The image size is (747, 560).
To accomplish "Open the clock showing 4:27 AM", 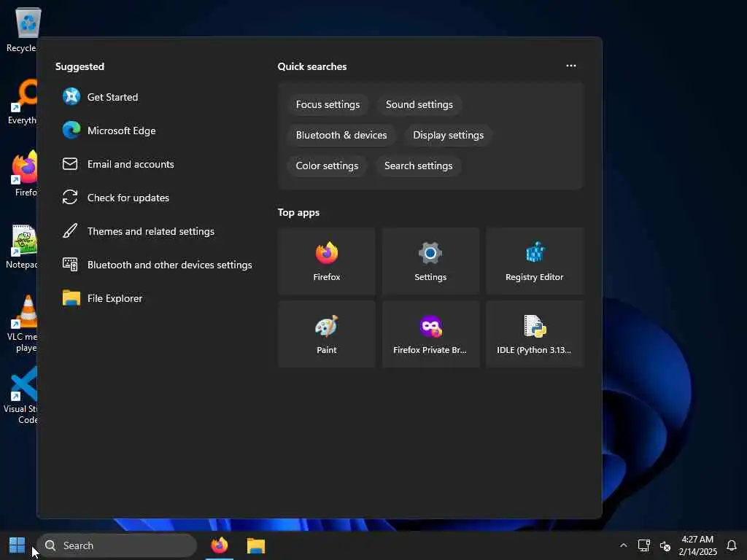I will tap(697, 545).
